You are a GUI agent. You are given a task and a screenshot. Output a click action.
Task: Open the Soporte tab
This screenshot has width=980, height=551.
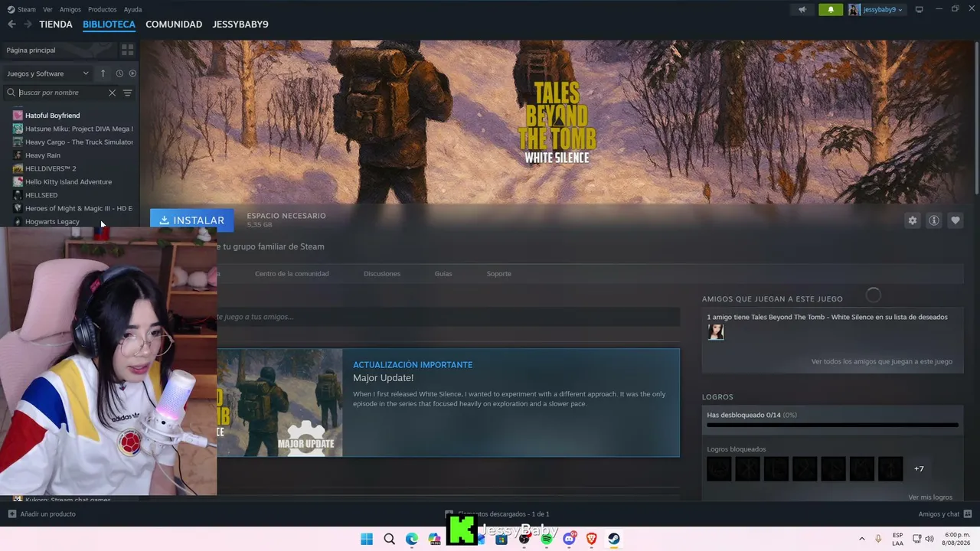tap(499, 274)
